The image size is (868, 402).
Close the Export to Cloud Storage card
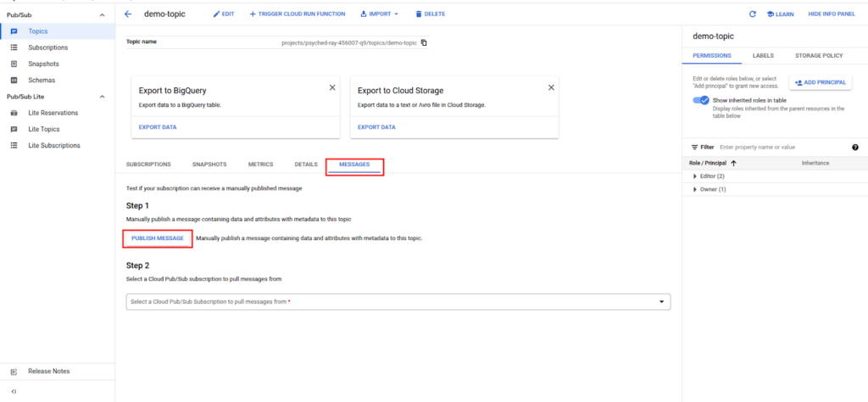click(x=551, y=87)
